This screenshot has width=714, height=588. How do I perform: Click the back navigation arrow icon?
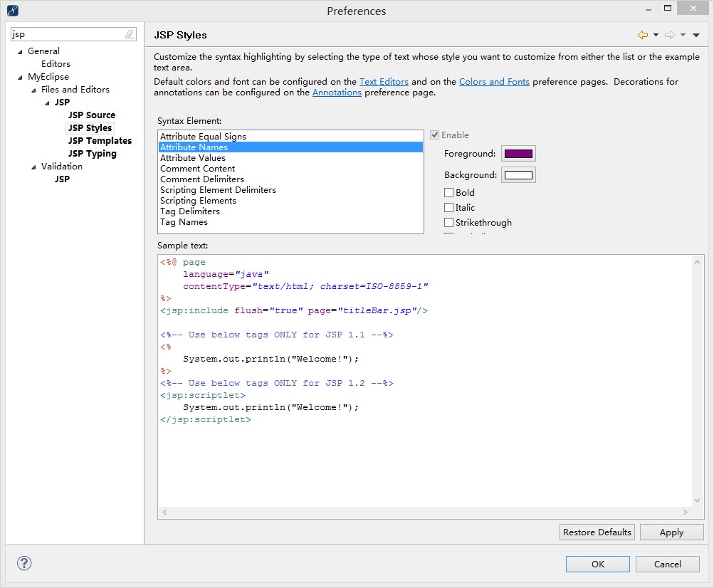tap(643, 35)
